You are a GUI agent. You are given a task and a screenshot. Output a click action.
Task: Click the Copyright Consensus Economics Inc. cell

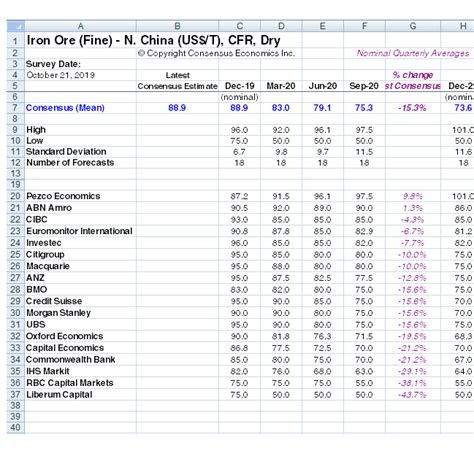click(x=216, y=53)
